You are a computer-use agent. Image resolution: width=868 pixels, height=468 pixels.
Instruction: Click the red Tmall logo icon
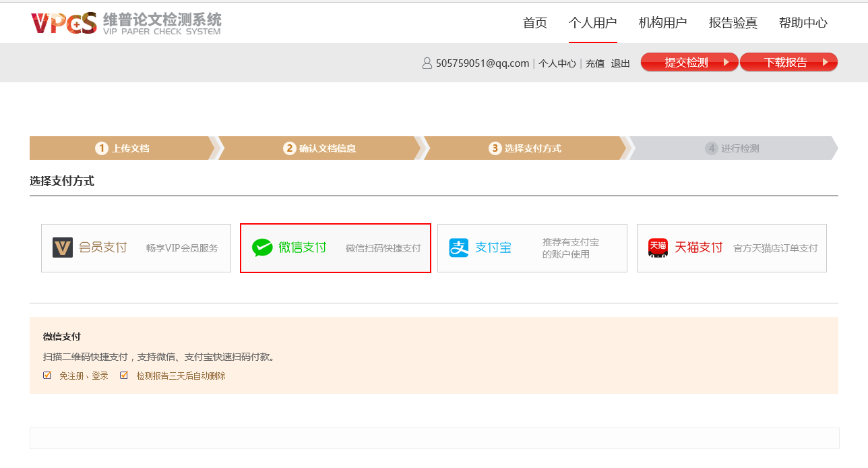point(658,247)
